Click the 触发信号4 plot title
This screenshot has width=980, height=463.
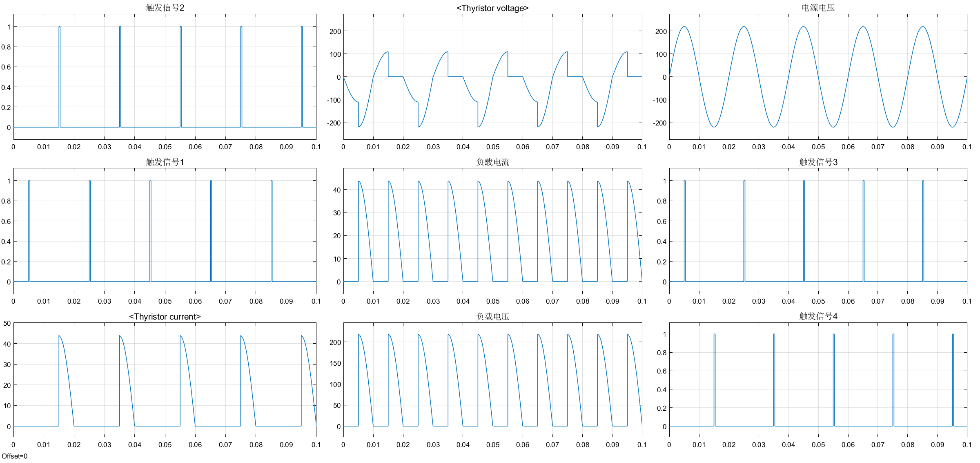pos(818,316)
